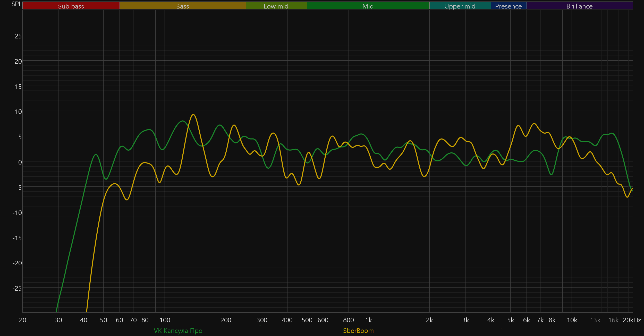Toggle the VK Капсула Про legend entry

point(178,331)
